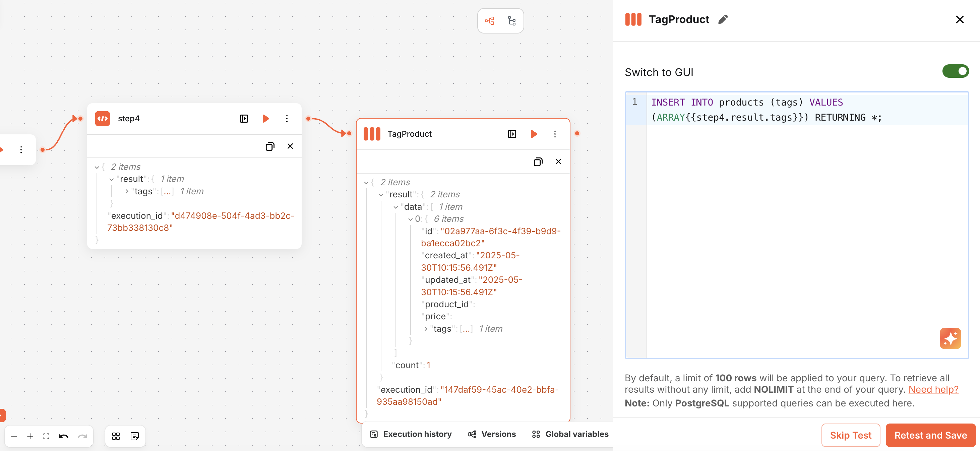Click "product_id" key in TagProduct output
Screen dimensions: 980x451
point(447,305)
